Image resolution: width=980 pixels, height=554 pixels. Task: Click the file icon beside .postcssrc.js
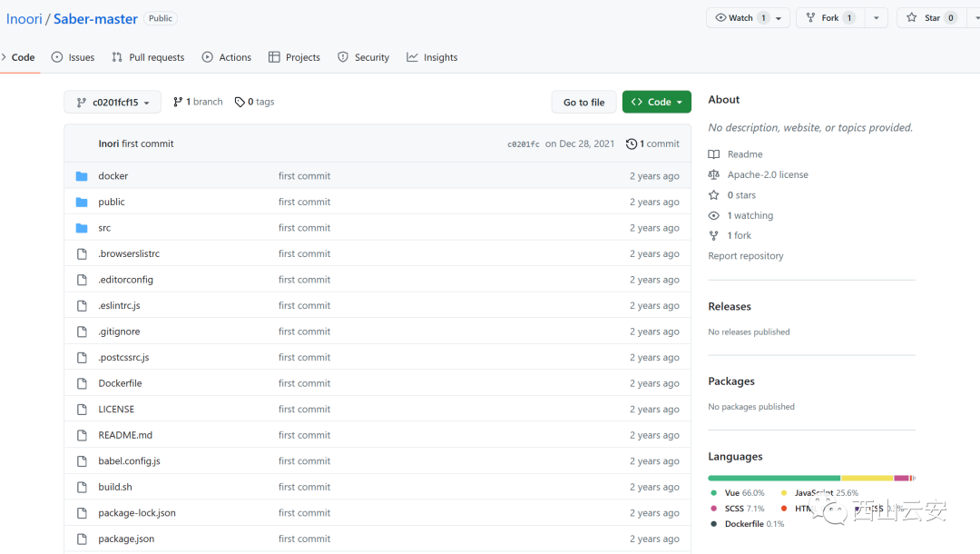pyautogui.click(x=82, y=358)
